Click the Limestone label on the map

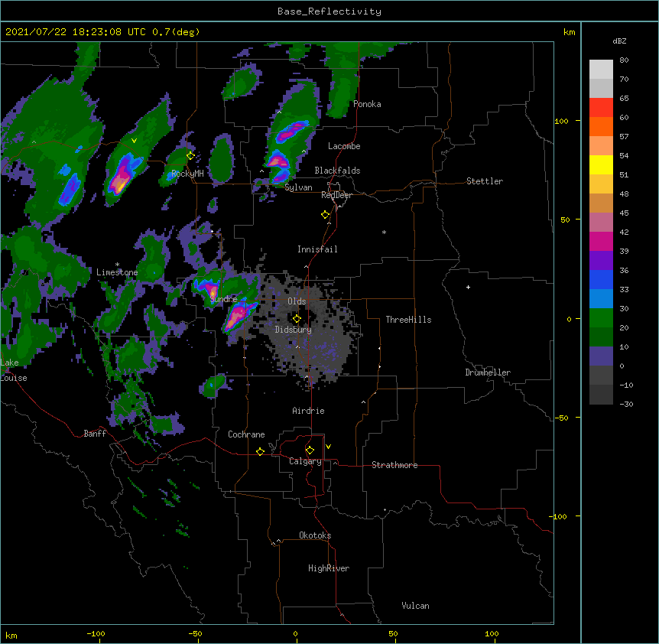pos(117,272)
